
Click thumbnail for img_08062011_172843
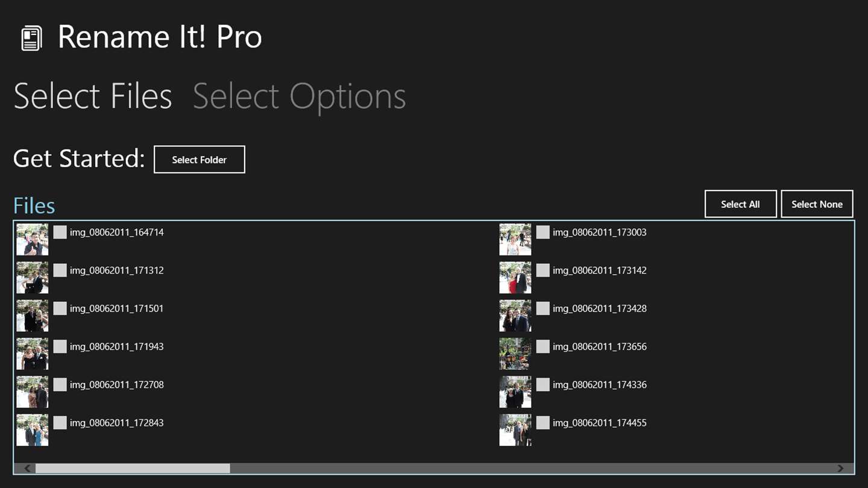pos(33,430)
